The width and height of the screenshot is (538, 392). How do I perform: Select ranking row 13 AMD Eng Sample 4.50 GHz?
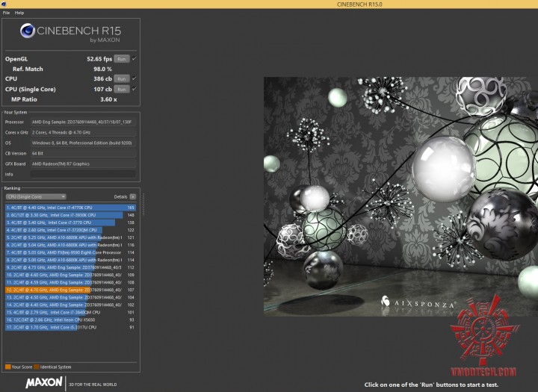(70, 297)
